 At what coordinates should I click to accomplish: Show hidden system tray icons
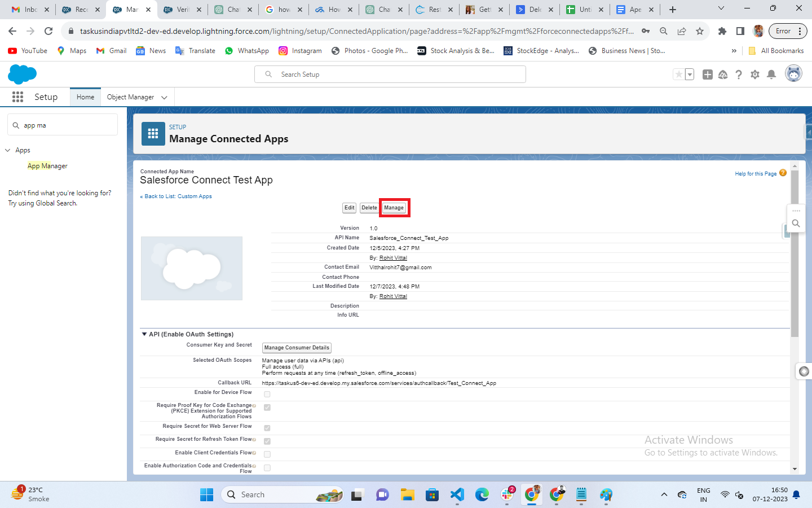[x=664, y=495]
